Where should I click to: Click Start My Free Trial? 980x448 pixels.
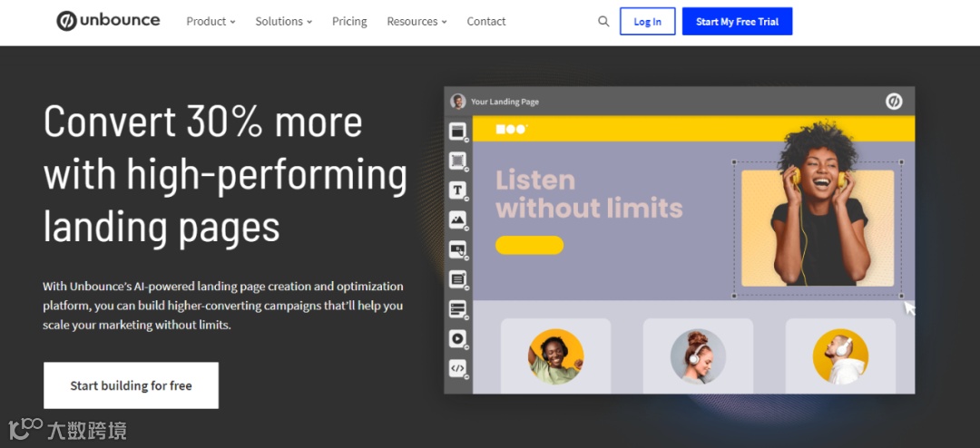737,21
